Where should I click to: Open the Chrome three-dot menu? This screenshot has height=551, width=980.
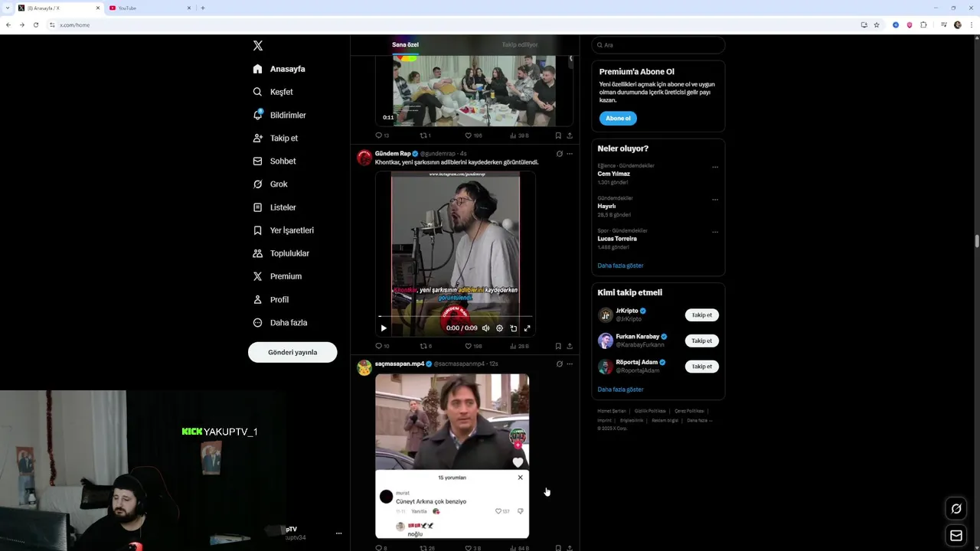coord(972,24)
